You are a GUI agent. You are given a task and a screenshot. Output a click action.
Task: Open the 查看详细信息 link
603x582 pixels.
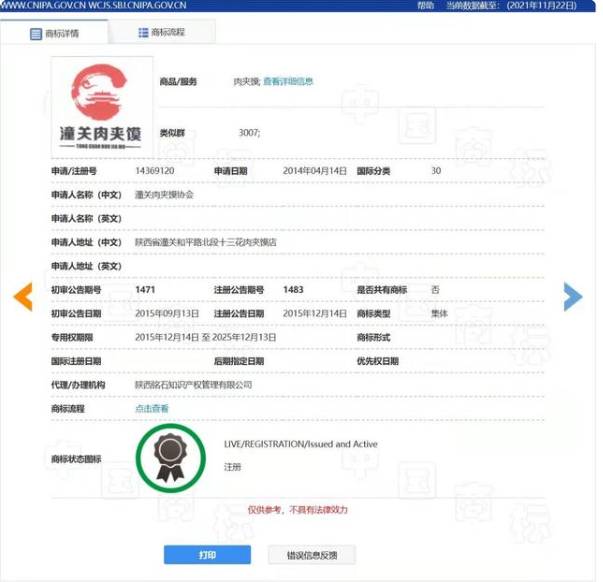pyautogui.click(x=288, y=82)
